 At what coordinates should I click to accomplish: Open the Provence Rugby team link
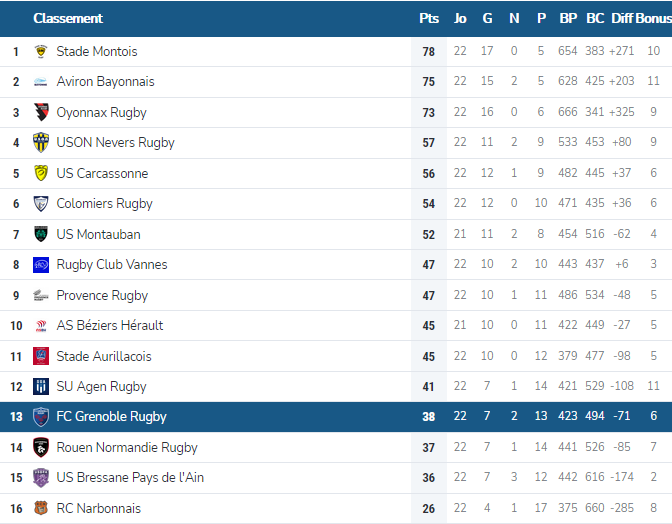[x=102, y=296]
